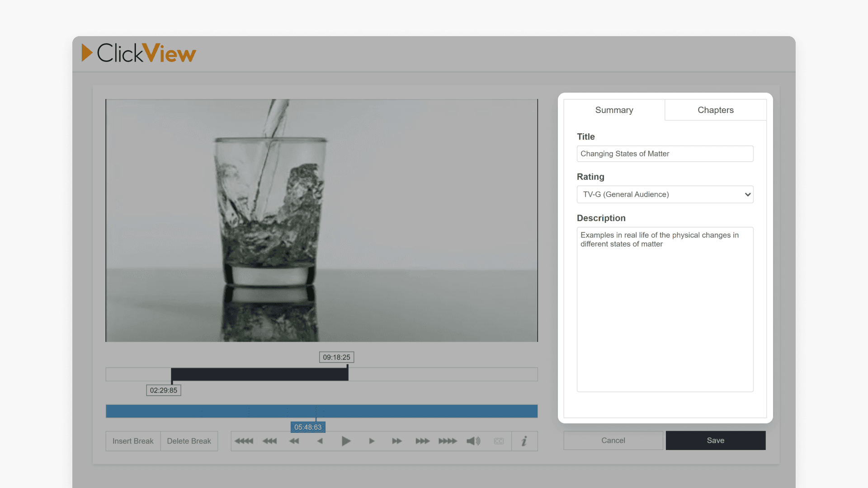The height and width of the screenshot is (488, 868).
Task: Click the Delete Break button
Action: (189, 441)
